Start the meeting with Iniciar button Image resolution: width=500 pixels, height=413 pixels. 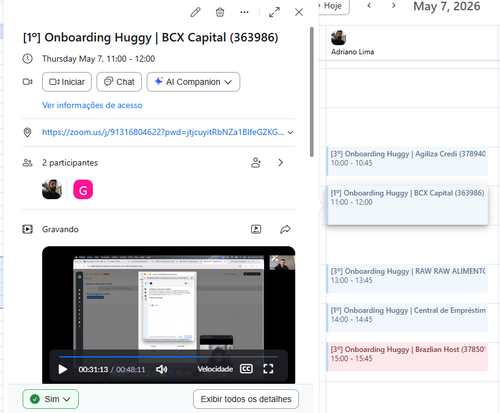(x=67, y=82)
